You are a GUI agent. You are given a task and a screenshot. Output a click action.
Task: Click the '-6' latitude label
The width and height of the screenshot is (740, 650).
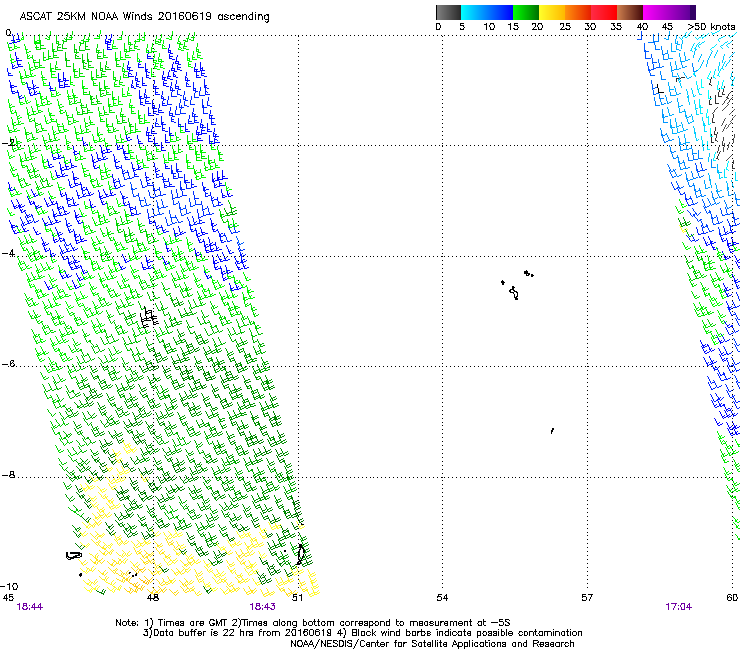pyautogui.click(x=8, y=364)
